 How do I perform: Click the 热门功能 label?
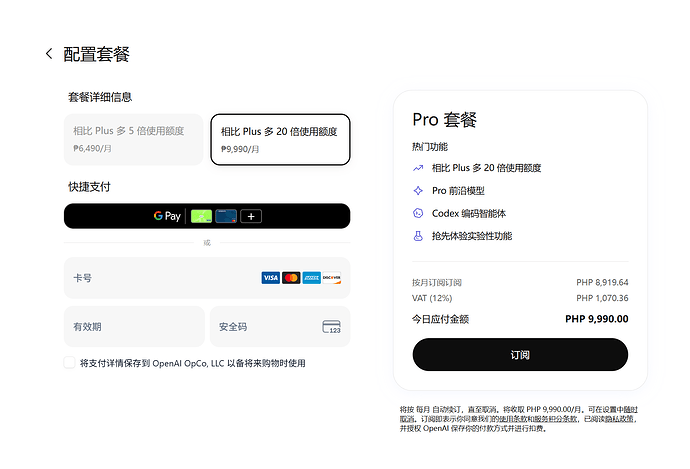(x=429, y=147)
